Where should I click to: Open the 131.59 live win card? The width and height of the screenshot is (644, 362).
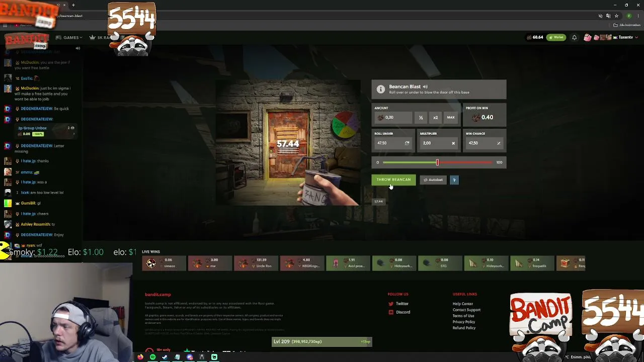point(256,263)
